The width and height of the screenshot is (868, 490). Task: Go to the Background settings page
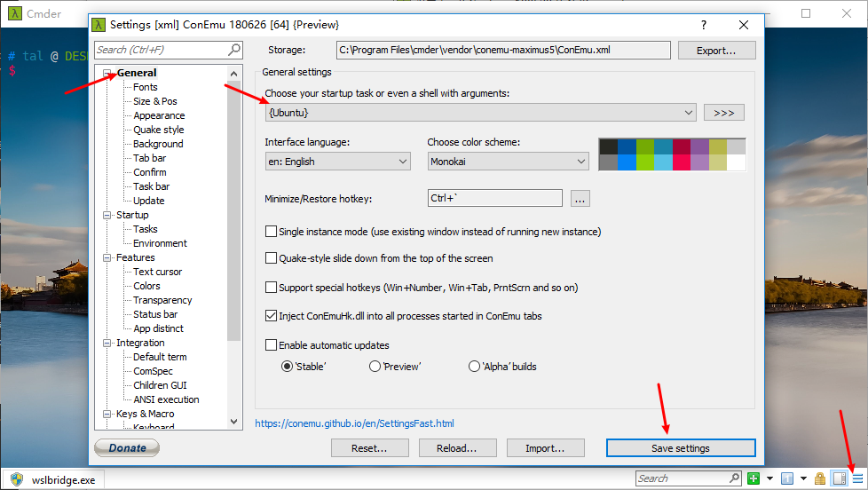click(x=158, y=144)
